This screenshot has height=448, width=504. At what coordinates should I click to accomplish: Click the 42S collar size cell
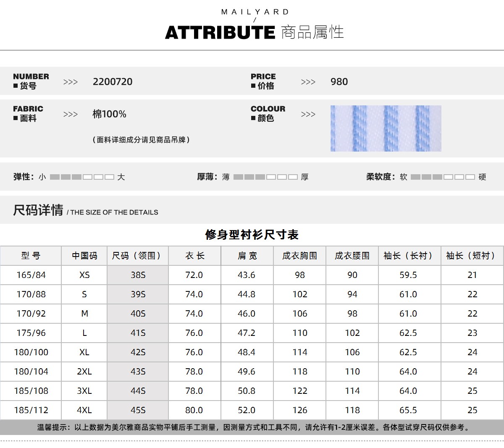coord(138,352)
